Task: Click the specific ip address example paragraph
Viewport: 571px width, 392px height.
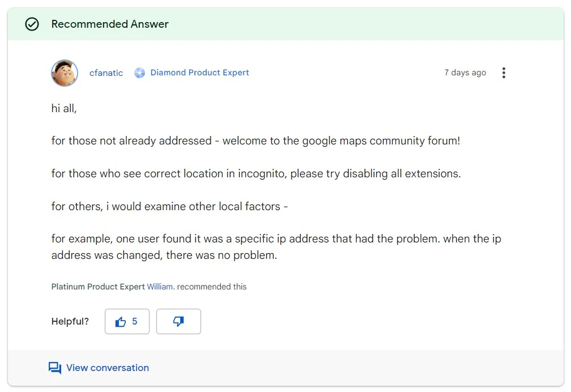Action: click(x=276, y=247)
